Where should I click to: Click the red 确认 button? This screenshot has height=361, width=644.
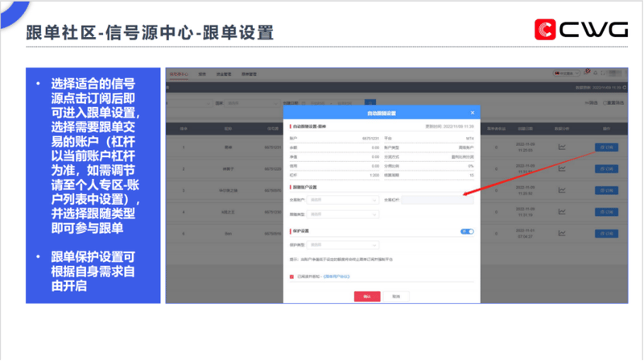coord(367,297)
